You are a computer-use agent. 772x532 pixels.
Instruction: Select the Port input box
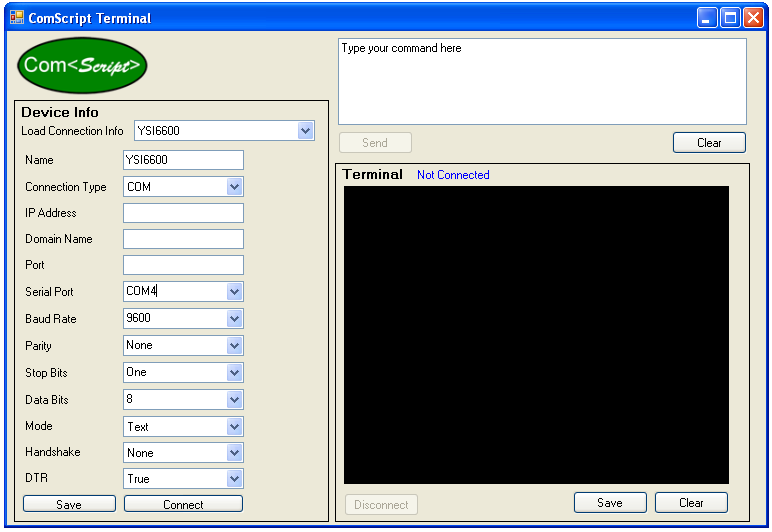(183, 265)
